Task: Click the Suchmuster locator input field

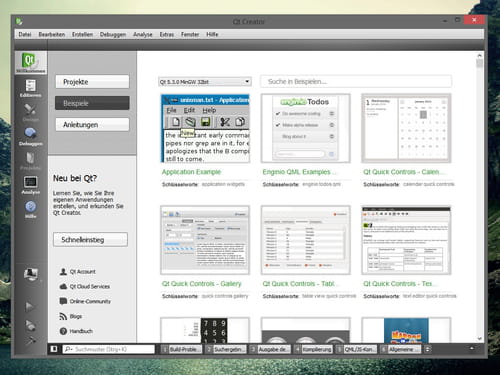Action: (109, 349)
